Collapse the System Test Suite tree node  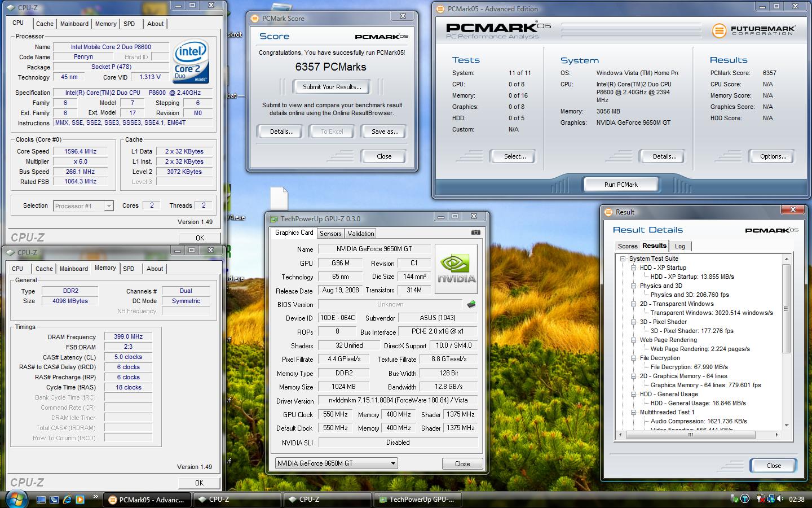point(623,259)
